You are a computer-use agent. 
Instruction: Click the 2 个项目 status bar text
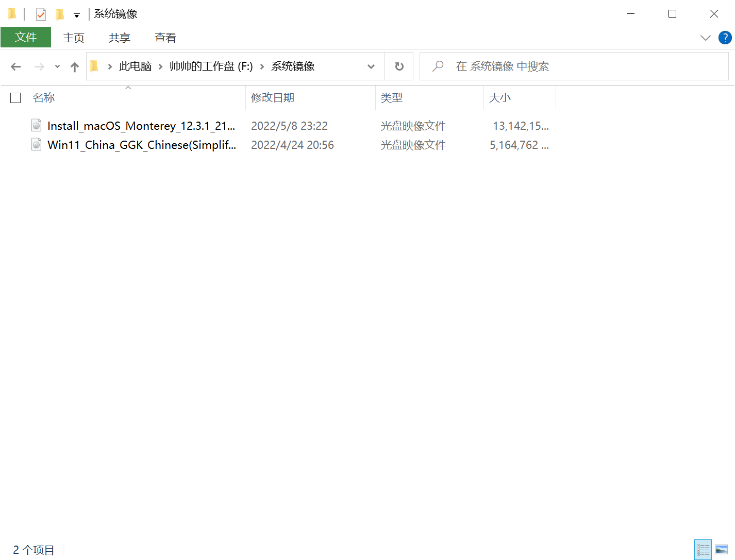click(x=34, y=550)
